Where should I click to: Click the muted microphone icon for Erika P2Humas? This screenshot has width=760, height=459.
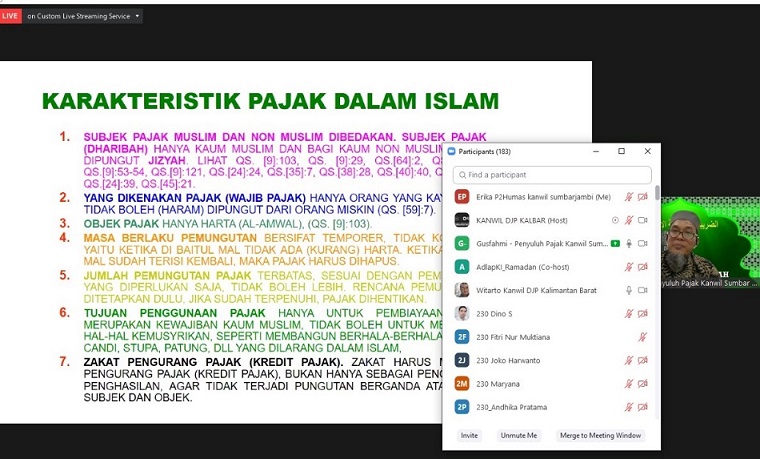[x=629, y=197]
